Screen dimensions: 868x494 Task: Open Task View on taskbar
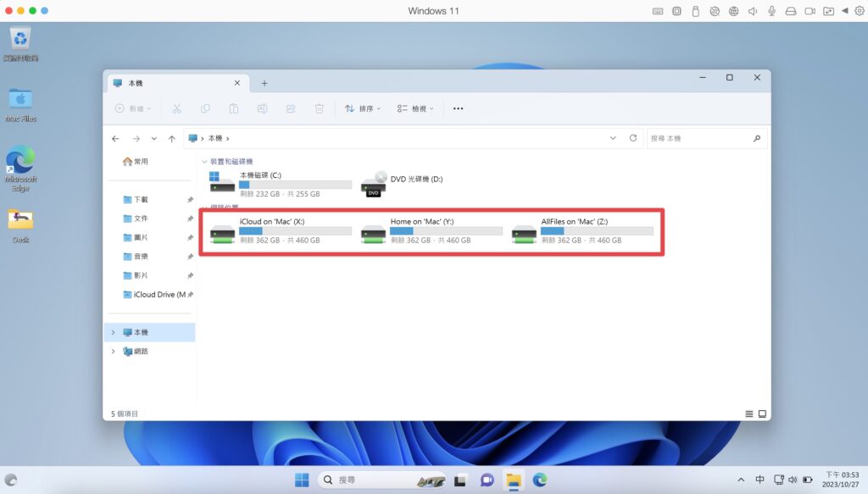click(460, 480)
